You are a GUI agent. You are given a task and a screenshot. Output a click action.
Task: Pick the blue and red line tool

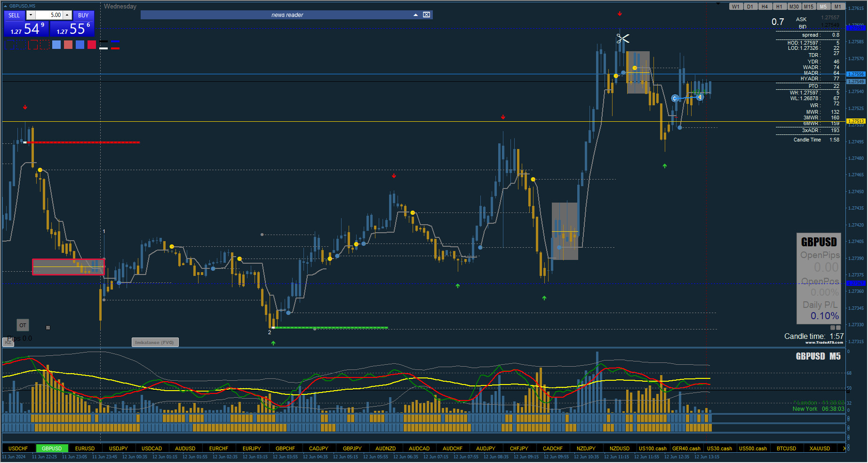tap(115, 45)
